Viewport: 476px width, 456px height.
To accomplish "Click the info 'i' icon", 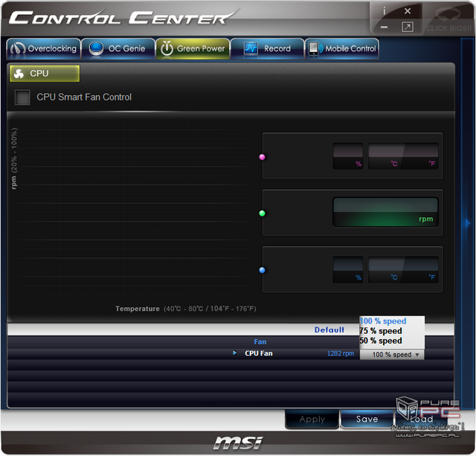I will tap(384, 12).
